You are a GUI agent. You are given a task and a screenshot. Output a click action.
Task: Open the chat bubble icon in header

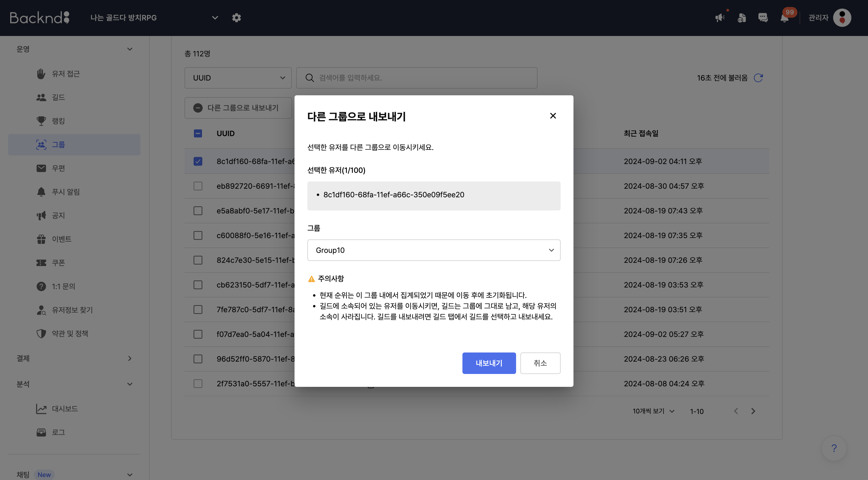coord(763,17)
